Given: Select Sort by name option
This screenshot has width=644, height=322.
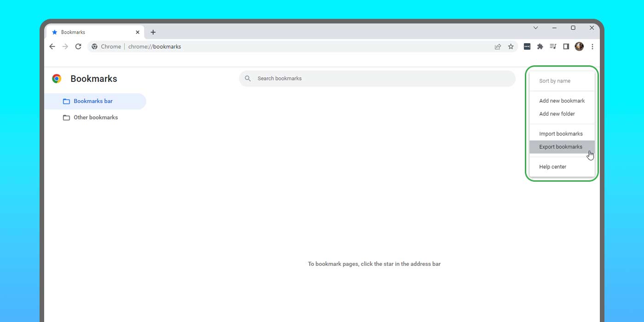Looking at the screenshot, I should [x=554, y=80].
